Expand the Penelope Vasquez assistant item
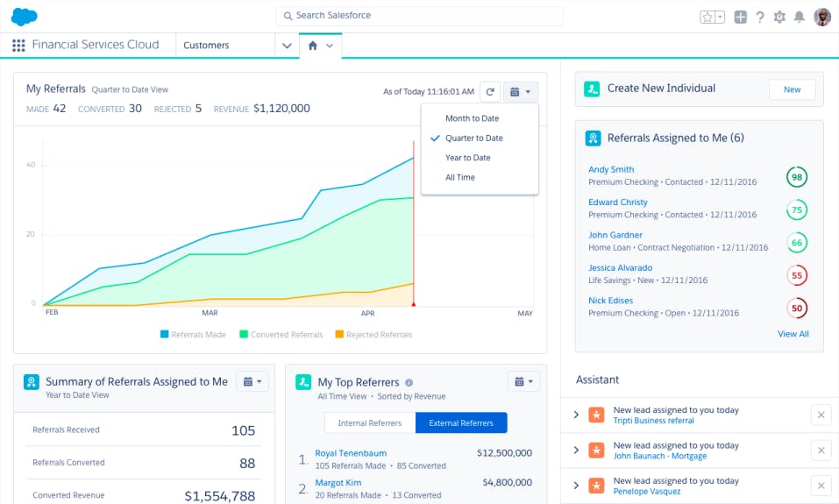This screenshot has height=504, width=839. (576, 486)
